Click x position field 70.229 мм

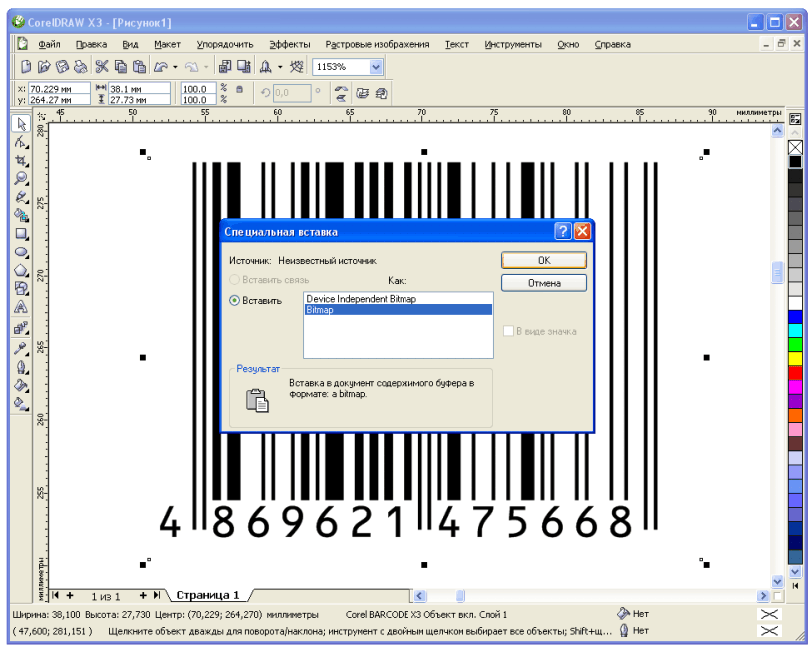pos(59,89)
